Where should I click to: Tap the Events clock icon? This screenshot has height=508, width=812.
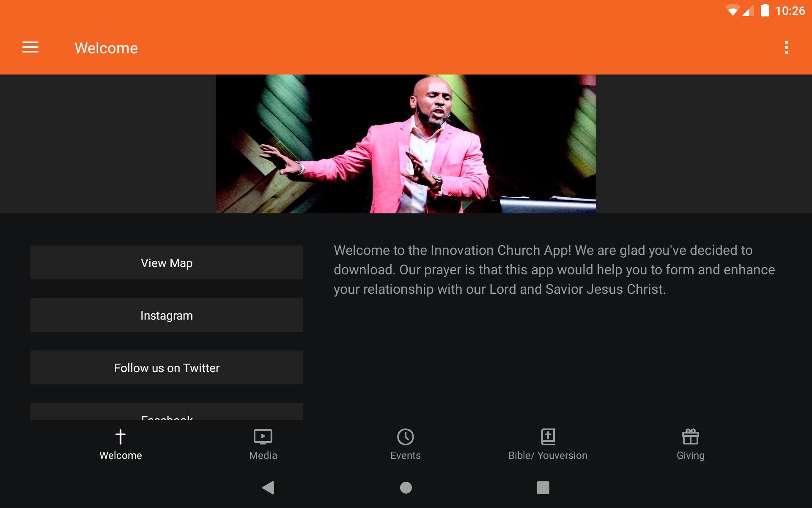[x=405, y=436]
